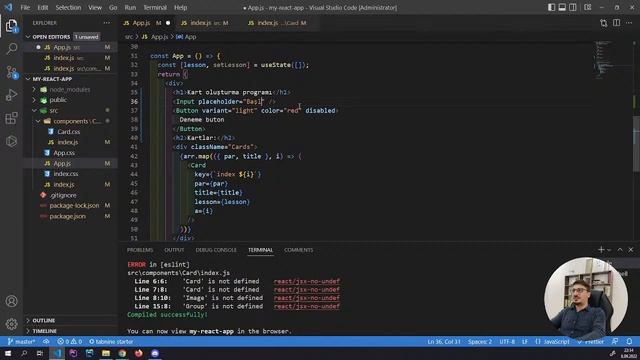Expand the public folder
Screen dimensions: 640x360
pyautogui.click(x=58, y=100)
